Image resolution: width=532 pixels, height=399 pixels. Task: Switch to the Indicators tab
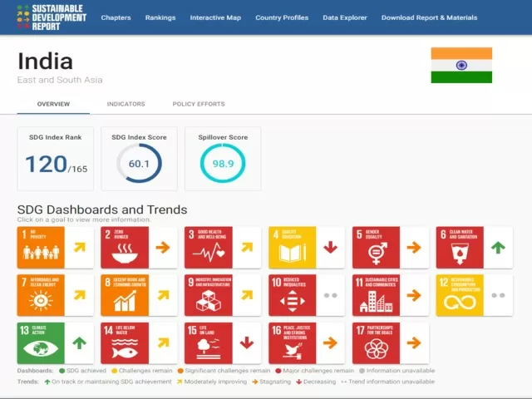pos(126,104)
